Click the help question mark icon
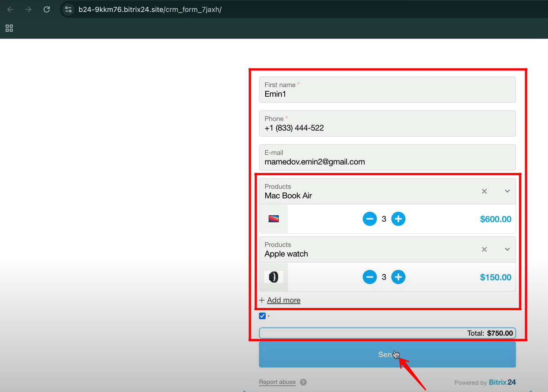This screenshot has width=548, height=392. 303,383
